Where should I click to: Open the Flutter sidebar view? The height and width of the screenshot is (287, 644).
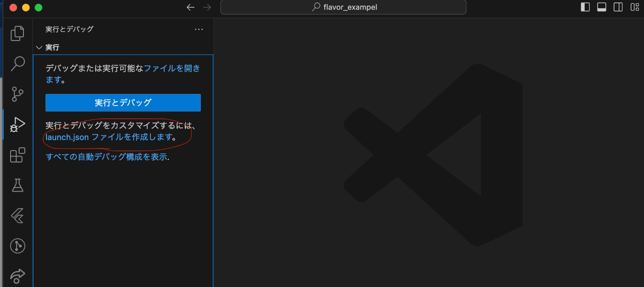(17, 216)
